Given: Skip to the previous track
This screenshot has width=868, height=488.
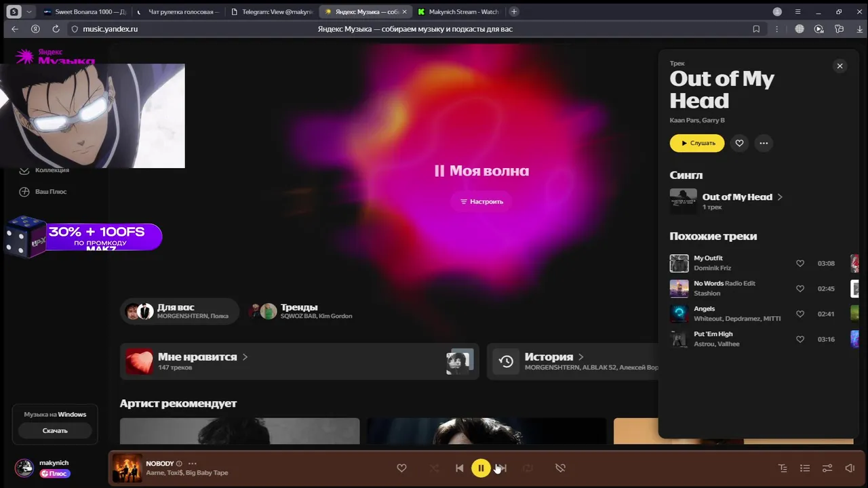Looking at the screenshot, I should pos(460,468).
